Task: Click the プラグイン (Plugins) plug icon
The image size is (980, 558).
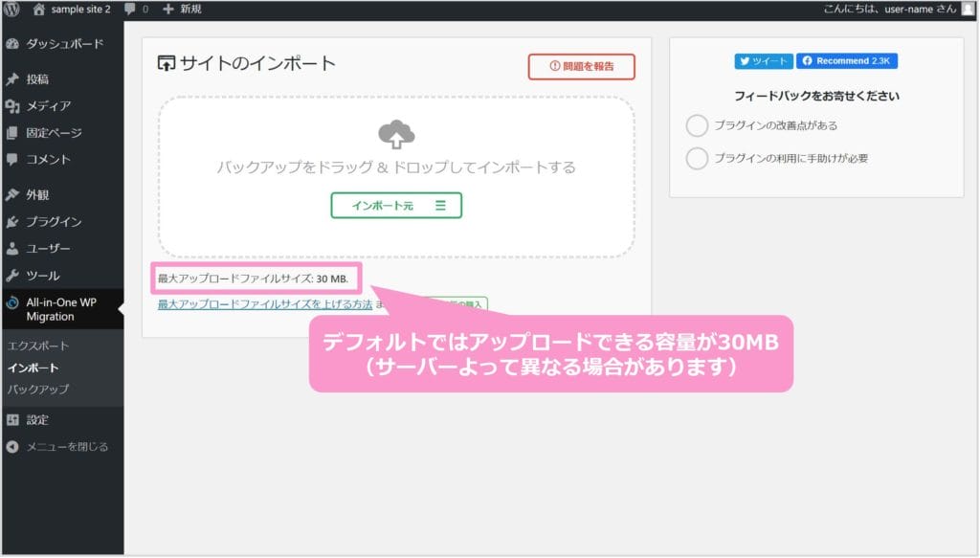Action: pos(12,221)
